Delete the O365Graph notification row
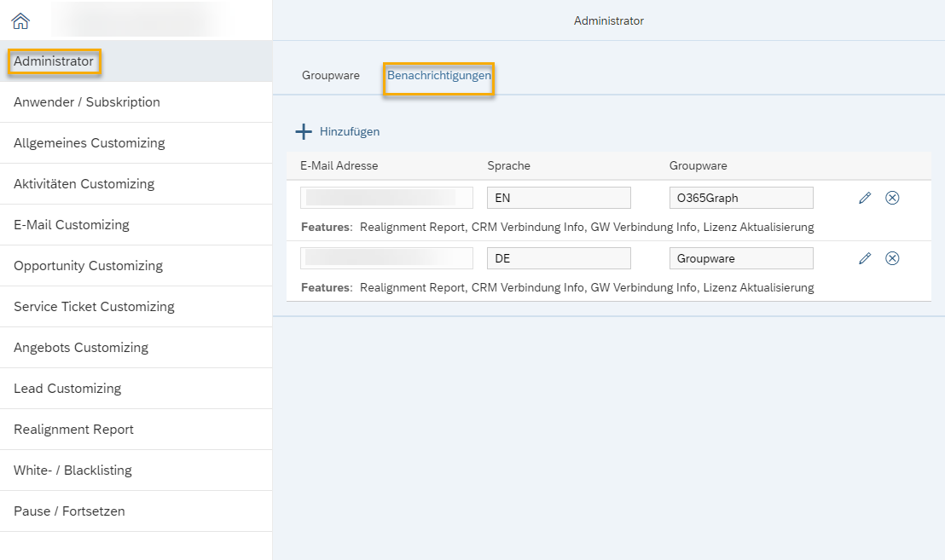 [892, 198]
